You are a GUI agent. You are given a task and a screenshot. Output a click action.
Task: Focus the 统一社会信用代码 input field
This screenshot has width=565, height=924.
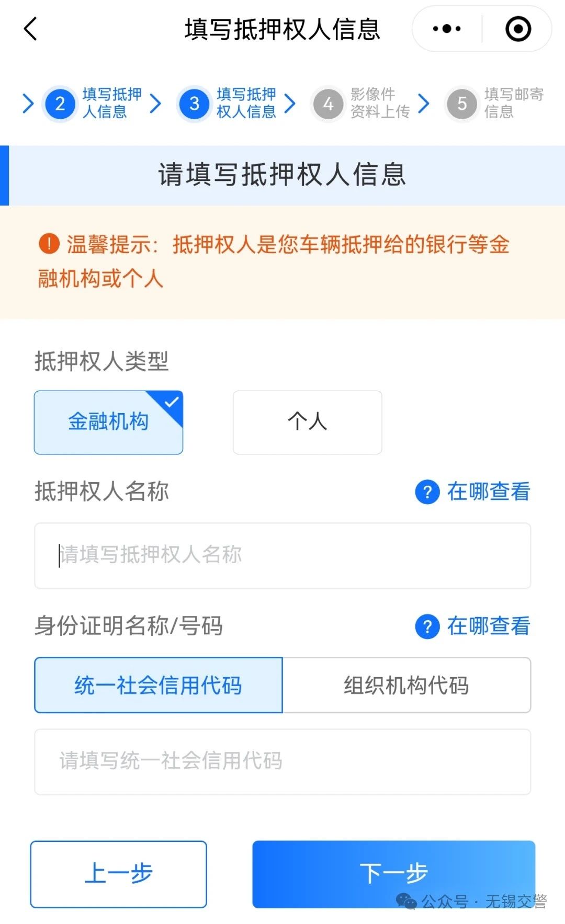click(282, 761)
